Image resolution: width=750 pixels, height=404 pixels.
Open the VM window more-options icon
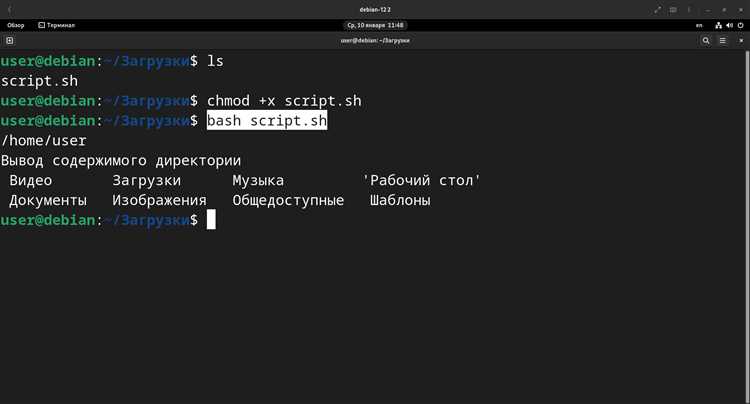click(689, 10)
